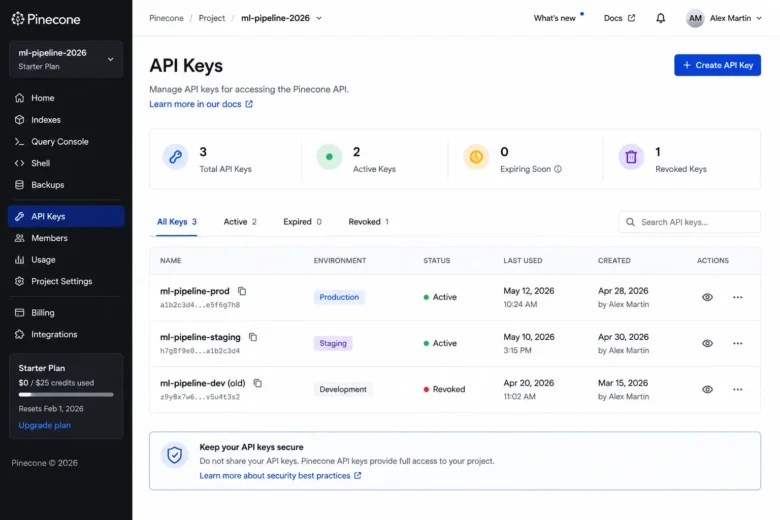Show Expiring Soon info tooltip icon
This screenshot has height=520, width=780.
tap(558, 169)
